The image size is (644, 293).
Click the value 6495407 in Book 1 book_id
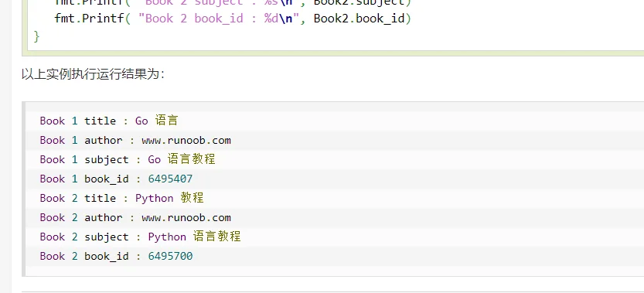tap(170, 179)
